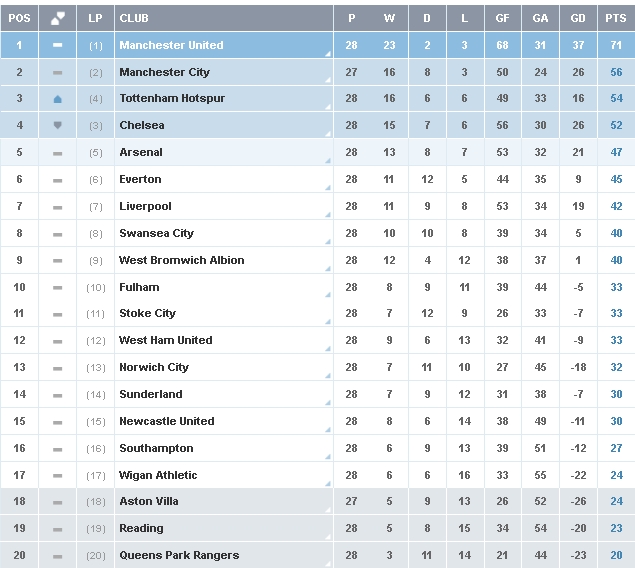Click the LP column header
This screenshot has height=568, width=635.
point(95,18)
